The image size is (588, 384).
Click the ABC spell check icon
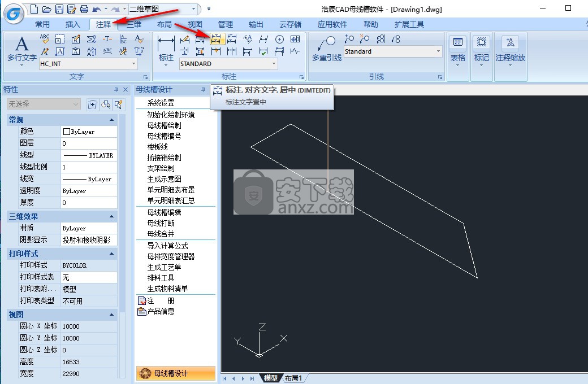[x=45, y=38]
